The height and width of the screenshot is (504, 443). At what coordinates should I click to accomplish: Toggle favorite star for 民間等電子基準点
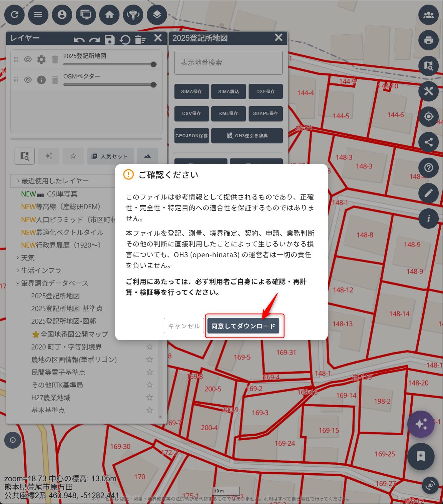click(x=149, y=372)
